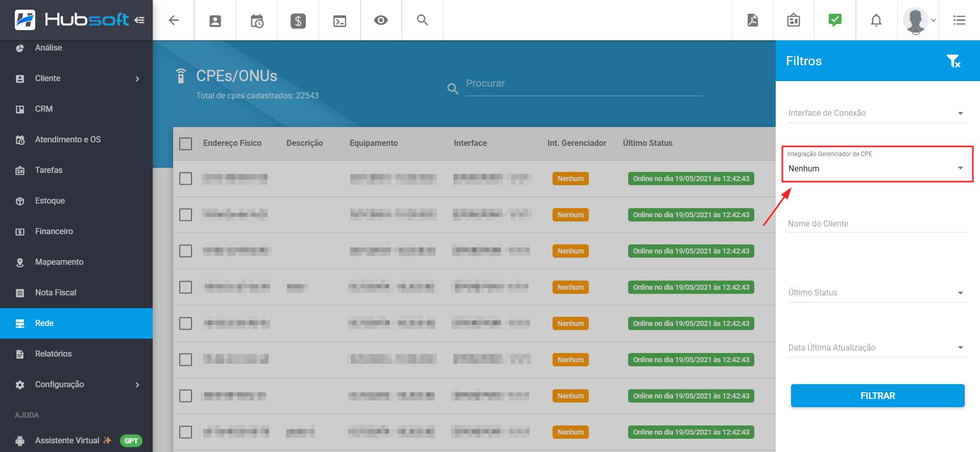Clear filters using the funnel icon
Image resolution: width=980 pixels, height=452 pixels.
coord(953,61)
